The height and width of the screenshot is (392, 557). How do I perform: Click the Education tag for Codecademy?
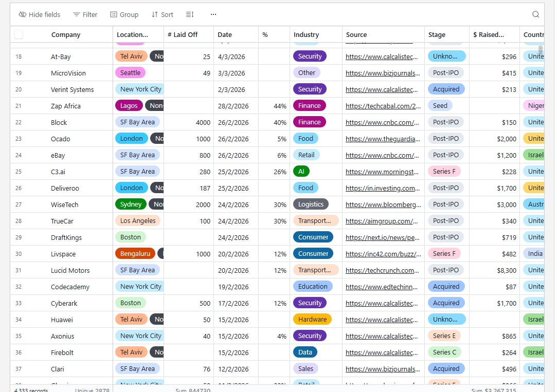[313, 286]
